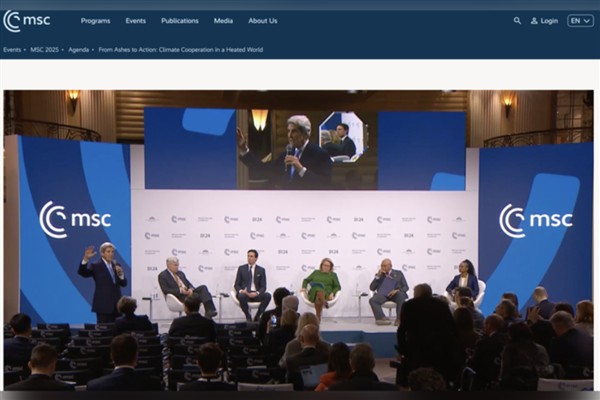Viewport: 600px width, 400px height.
Task: Click the Agenda breadcrumb link
Action: [x=81, y=49]
